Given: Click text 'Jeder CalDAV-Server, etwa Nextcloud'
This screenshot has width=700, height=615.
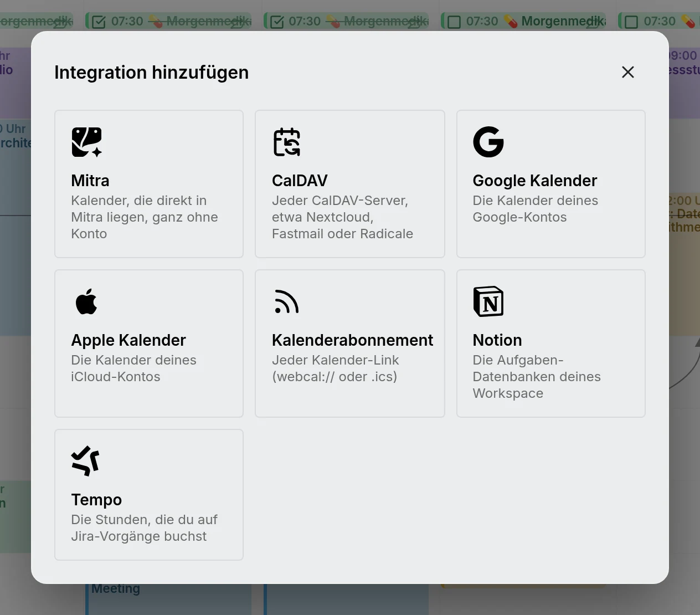Looking at the screenshot, I should pyautogui.click(x=340, y=209).
